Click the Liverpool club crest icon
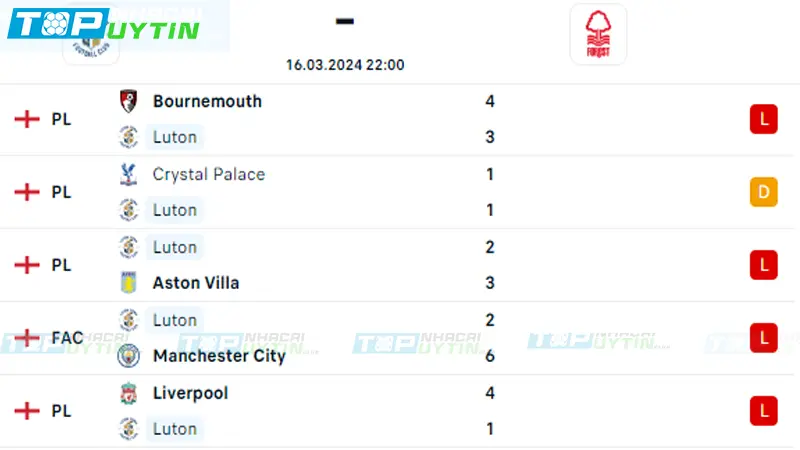This screenshot has height=450, width=800. (x=129, y=393)
